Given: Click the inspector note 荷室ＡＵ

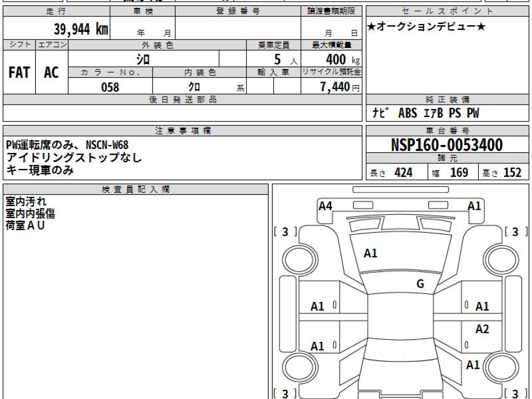Looking at the screenshot, I should tap(25, 225).
